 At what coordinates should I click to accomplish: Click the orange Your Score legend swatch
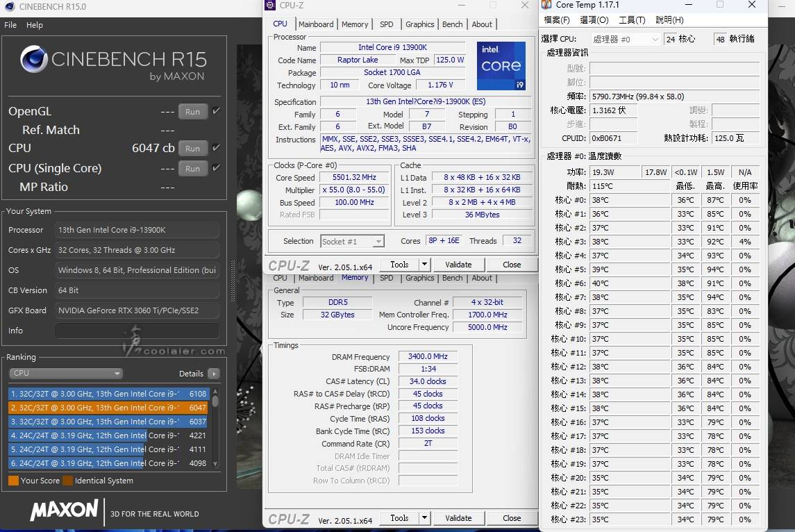click(x=13, y=481)
